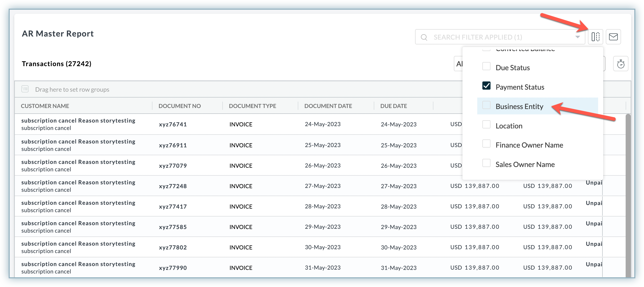Uncheck the Payment Status checkbox
644x287 pixels.
(486, 86)
